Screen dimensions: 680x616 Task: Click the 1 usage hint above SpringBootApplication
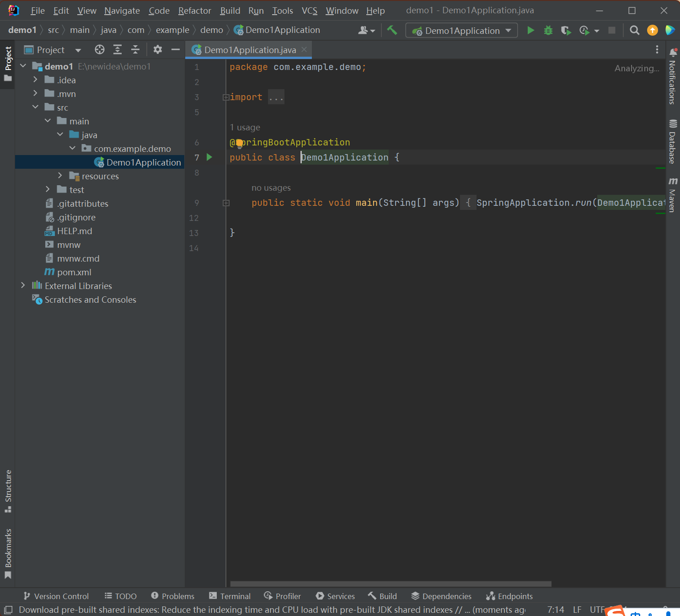tap(245, 127)
